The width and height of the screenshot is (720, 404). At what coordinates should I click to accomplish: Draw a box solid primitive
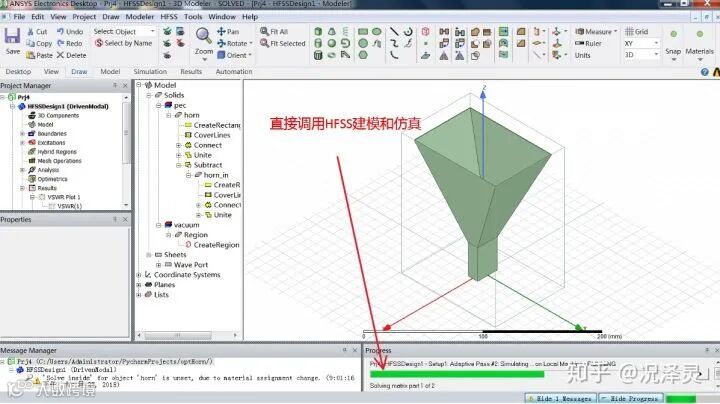click(x=318, y=32)
